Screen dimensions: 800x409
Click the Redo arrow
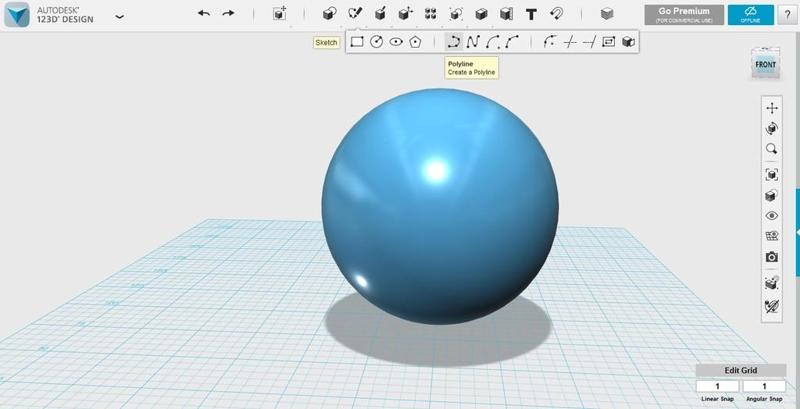(x=228, y=14)
